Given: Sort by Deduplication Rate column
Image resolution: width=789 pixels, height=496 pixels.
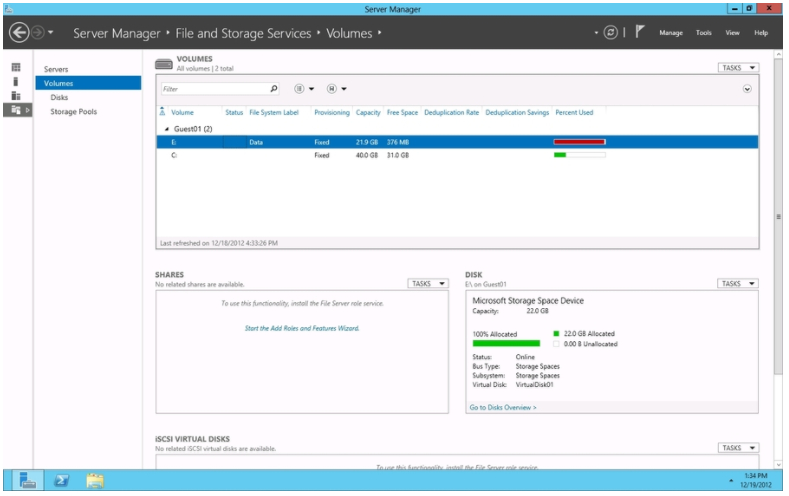Looking at the screenshot, I should tap(451, 113).
